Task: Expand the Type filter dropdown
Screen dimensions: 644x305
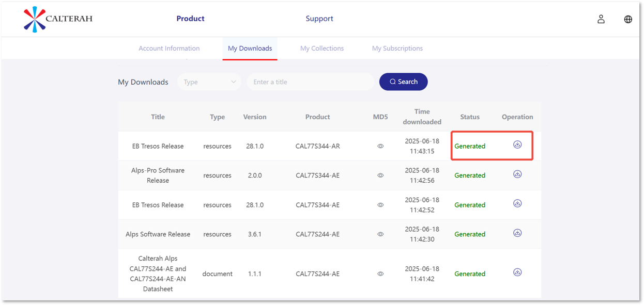Action: (x=209, y=82)
